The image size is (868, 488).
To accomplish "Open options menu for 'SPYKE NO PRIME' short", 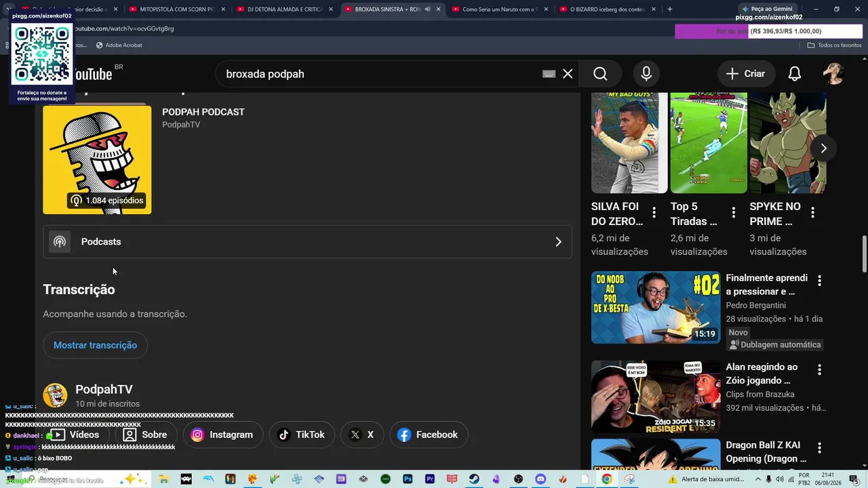I will (x=812, y=213).
